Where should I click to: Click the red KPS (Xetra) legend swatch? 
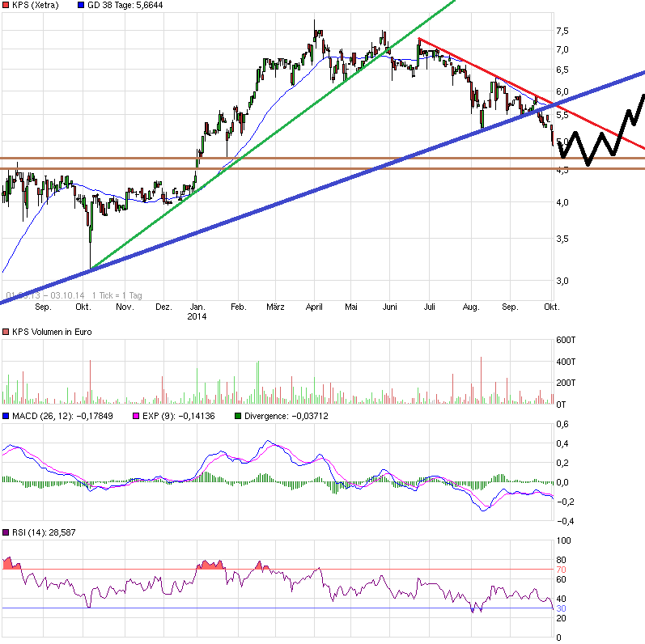pyautogui.click(x=6, y=5)
